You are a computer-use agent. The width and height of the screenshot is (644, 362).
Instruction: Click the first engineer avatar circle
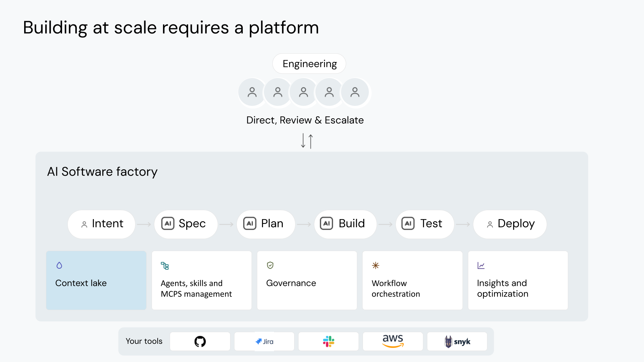(252, 92)
